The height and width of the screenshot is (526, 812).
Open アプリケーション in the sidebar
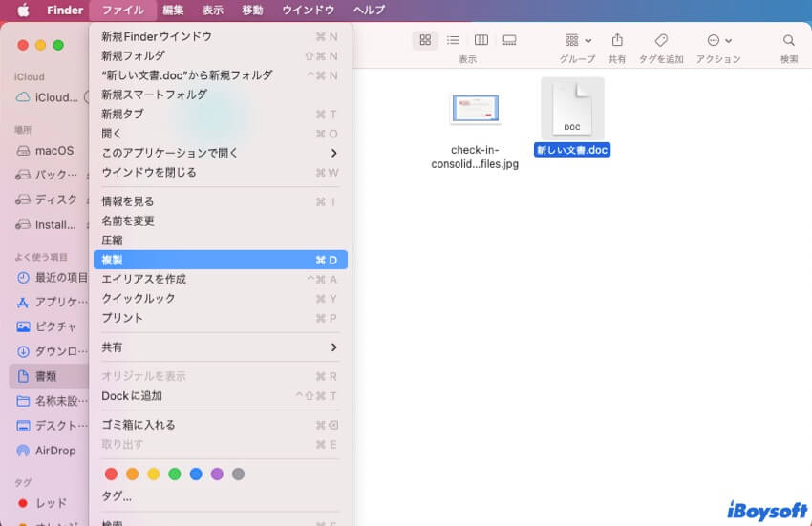(x=49, y=302)
